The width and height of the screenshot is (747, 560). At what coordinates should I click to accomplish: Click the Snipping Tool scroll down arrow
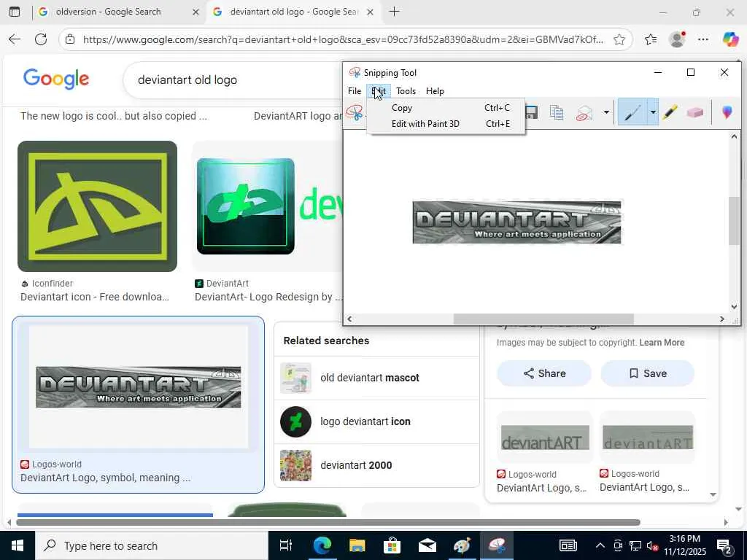[x=734, y=307]
